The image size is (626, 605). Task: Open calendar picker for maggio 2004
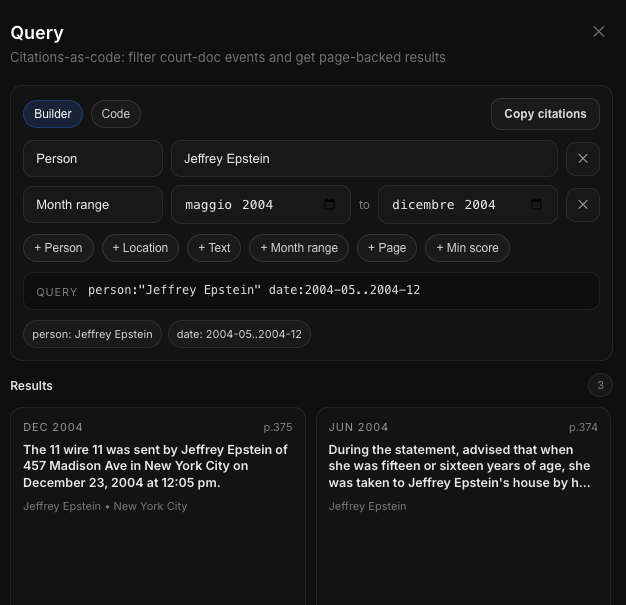(x=329, y=204)
